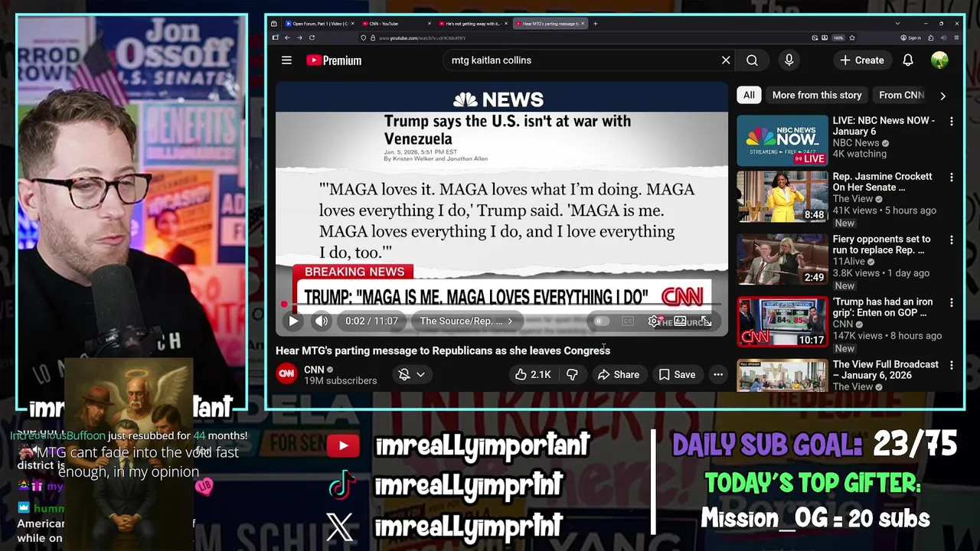
Task: Play the video
Action: (293, 321)
